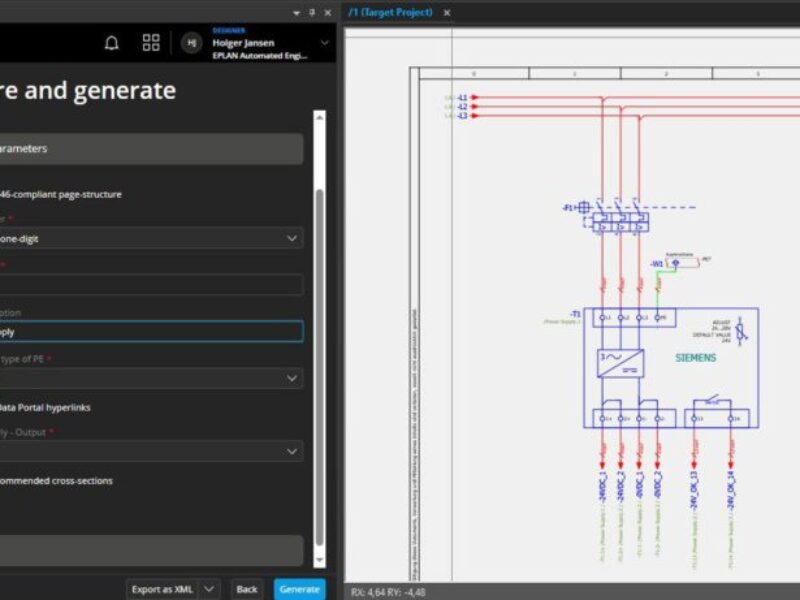Pin the left panel

(x=312, y=12)
